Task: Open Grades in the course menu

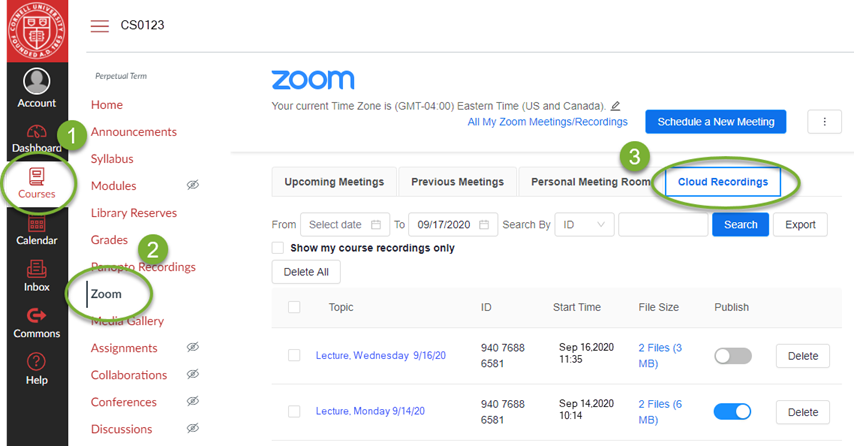Action: 109,240
